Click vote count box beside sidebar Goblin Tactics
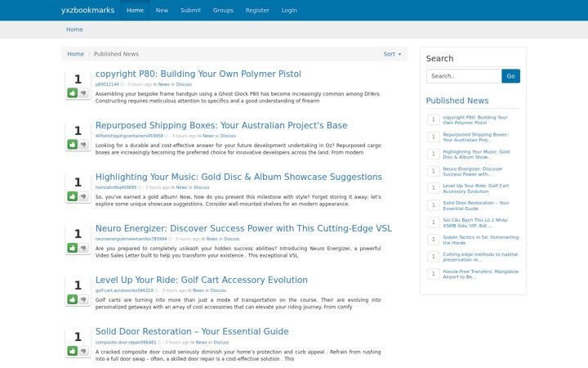The width and height of the screenshot is (588, 368). [x=434, y=240]
